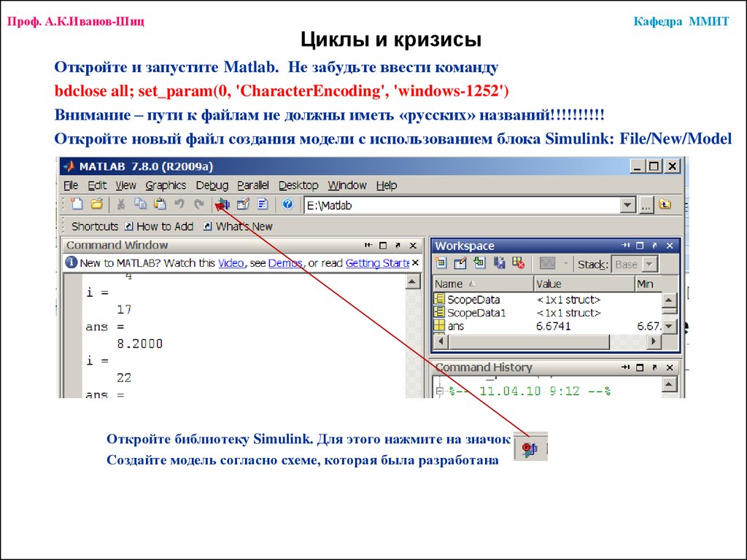Click the Open file folder icon

pyautogui.click(x=97, y=204)
